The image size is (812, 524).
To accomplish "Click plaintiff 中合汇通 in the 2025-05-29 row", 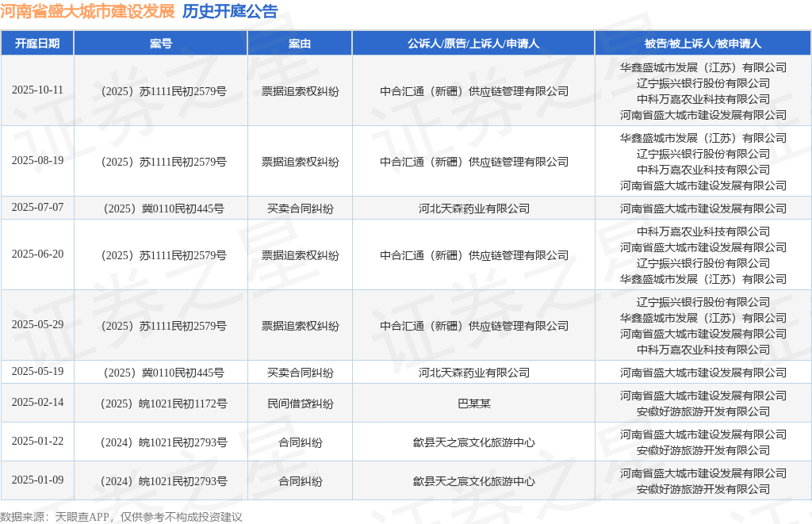I will coord(474,326).
